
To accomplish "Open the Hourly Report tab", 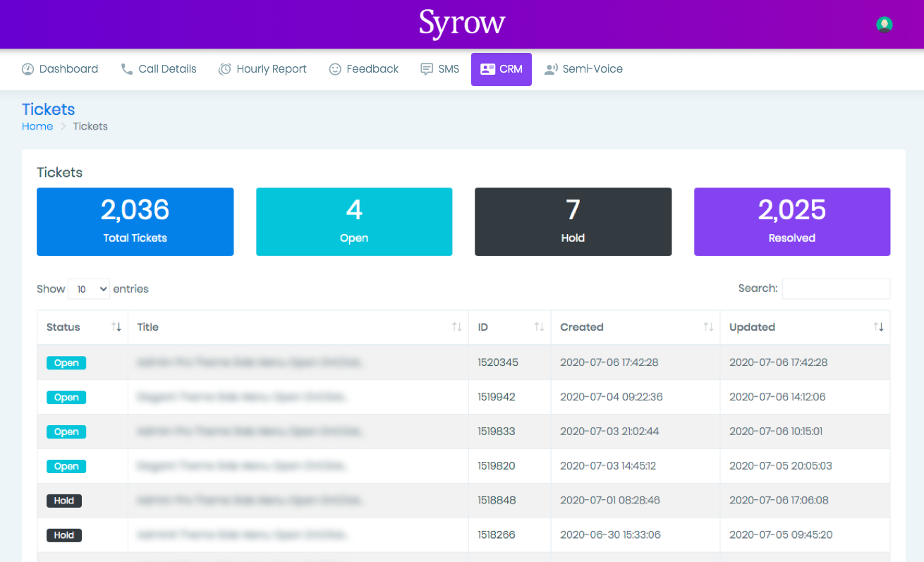I will point(262,69).
